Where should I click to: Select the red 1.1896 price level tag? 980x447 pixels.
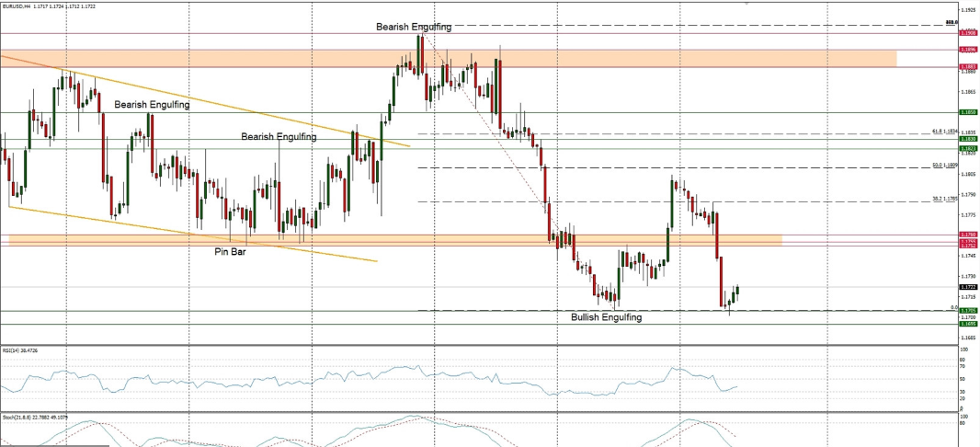pos(967,49)
